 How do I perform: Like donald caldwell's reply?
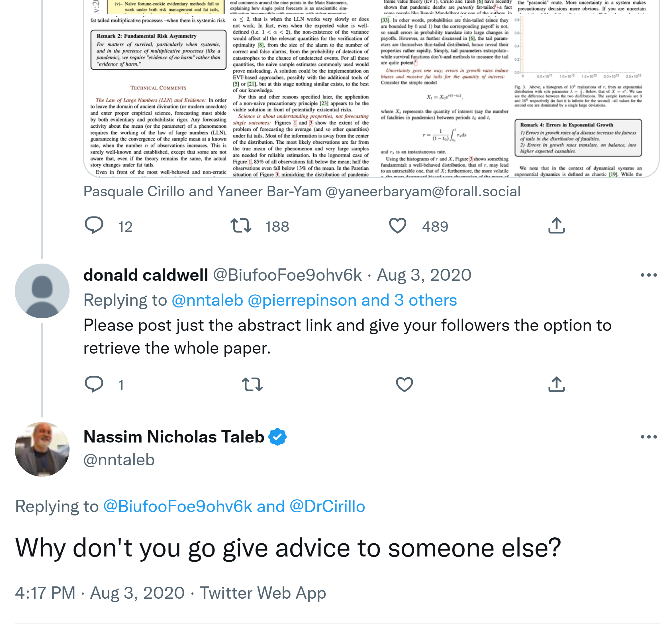(x=404, y=384)
